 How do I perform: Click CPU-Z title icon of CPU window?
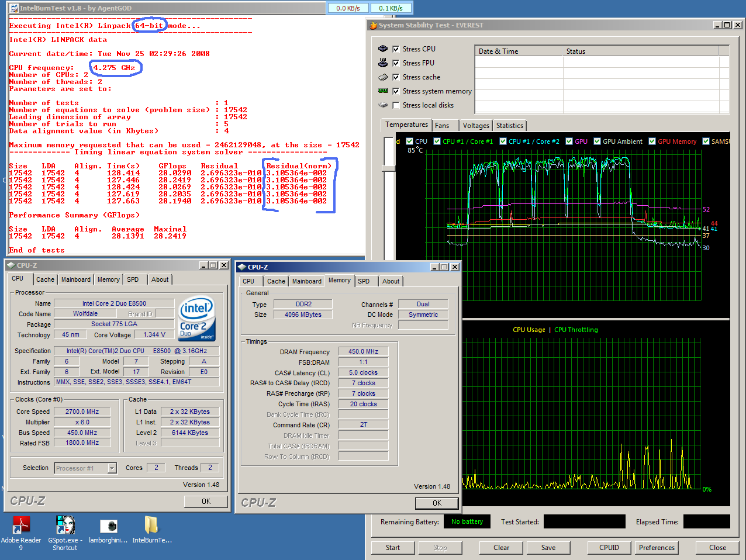[12, 265]
